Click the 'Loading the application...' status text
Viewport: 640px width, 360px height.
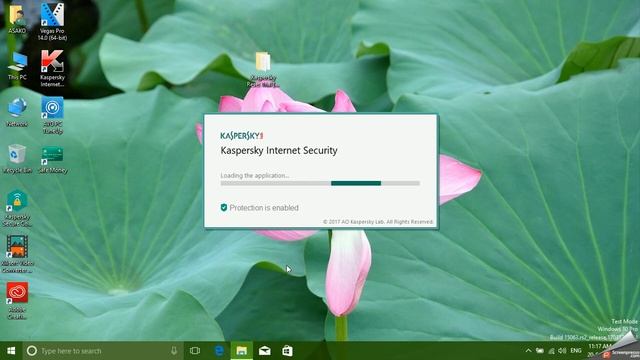pyautogui.click(x=255, y=176)
